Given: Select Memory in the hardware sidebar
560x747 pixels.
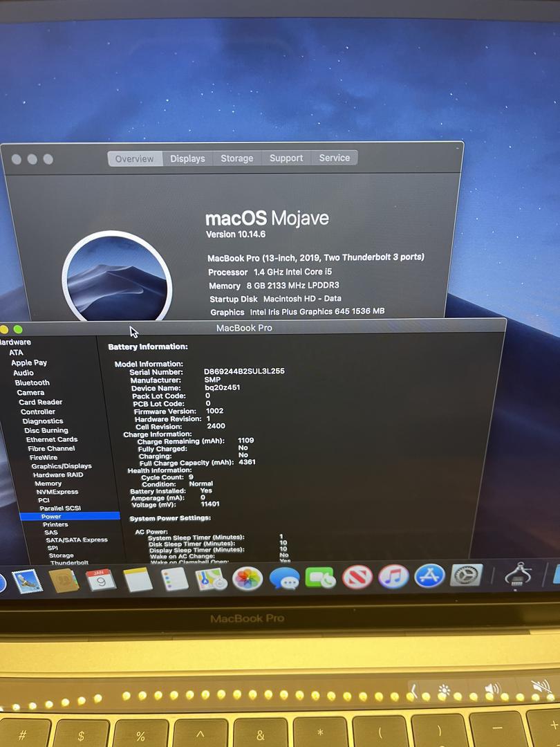Looking at the screenshot, I should pyautogui.click(x=48, y=483).
